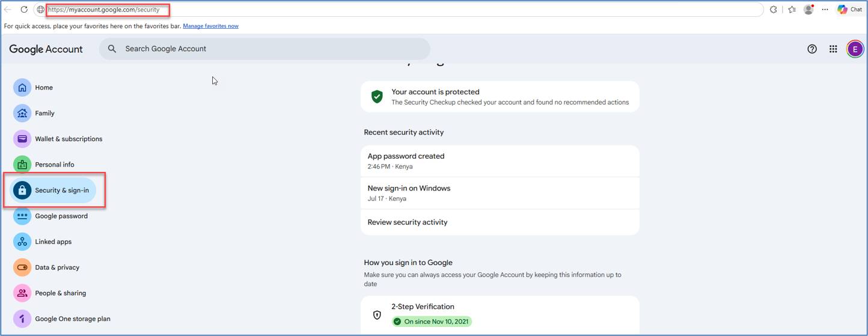Open the favorites star icon
This screenshot has height=336, width=868.
pyautogui.click(x=792, y=10)
